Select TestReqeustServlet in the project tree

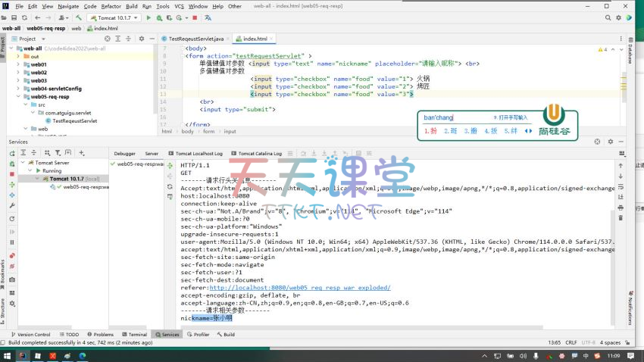click(x=74, y=120)
